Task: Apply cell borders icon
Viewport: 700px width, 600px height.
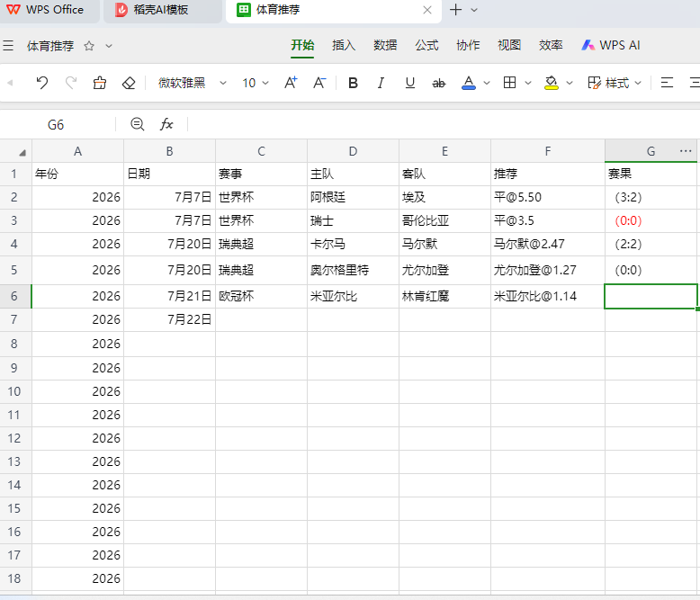Action: click(x=509, y=83)
